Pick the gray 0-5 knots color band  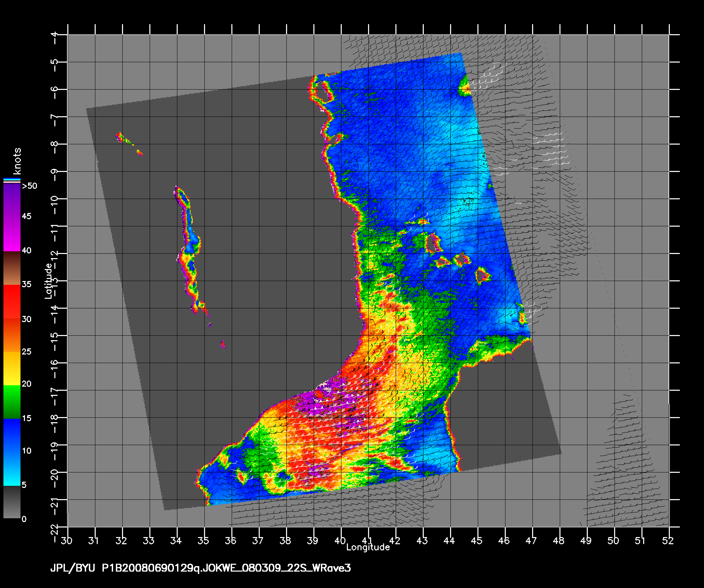pyautogui.click(x=12, y=502)
